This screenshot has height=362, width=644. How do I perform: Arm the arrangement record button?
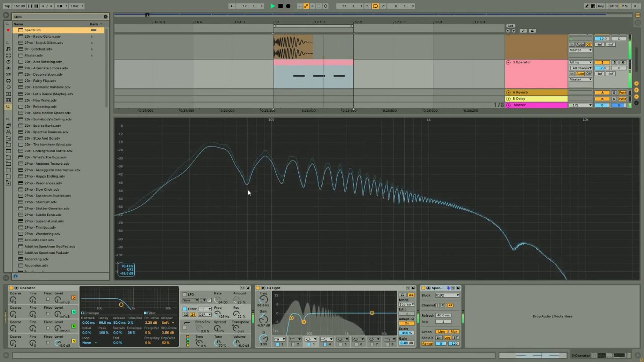[288, 6]
